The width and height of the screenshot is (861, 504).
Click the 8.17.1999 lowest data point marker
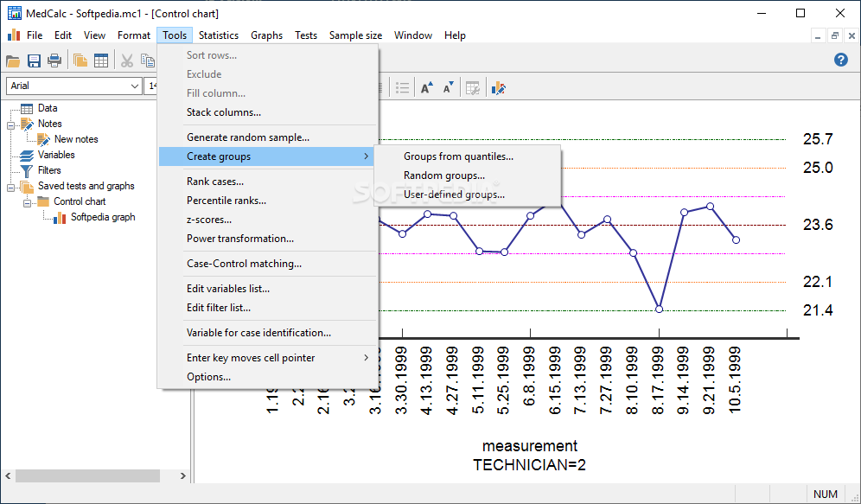point(659,309)
